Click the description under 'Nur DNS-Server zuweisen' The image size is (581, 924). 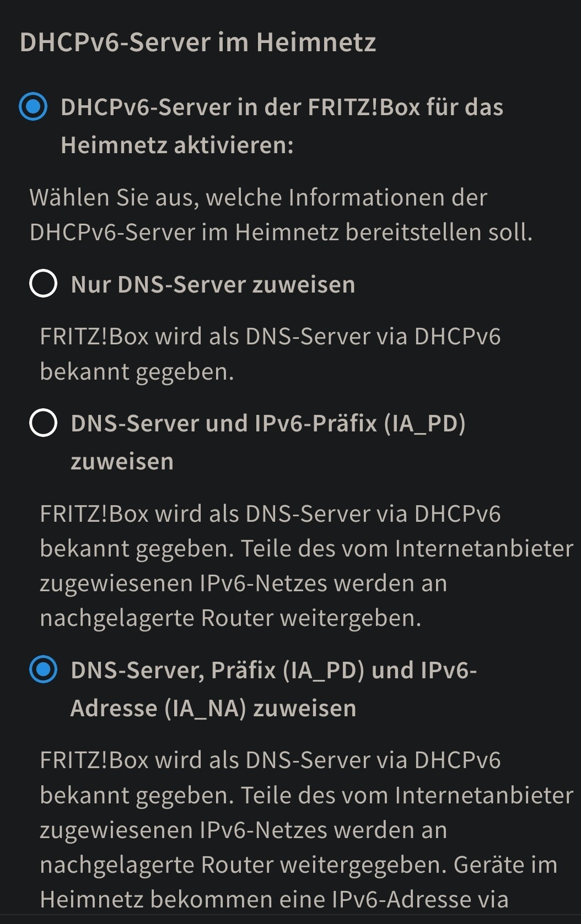coord(270,353)
